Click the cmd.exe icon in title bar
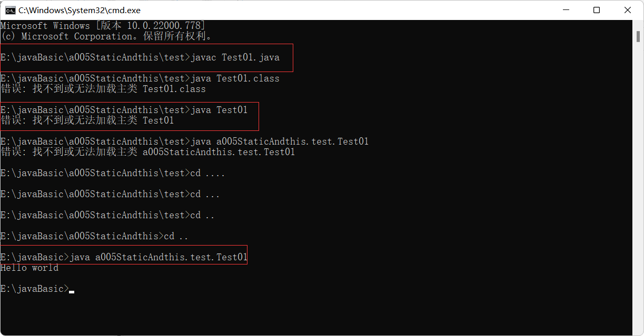This screenshot has height=336, width=644. pyautogui.click(x=9, y=10)
